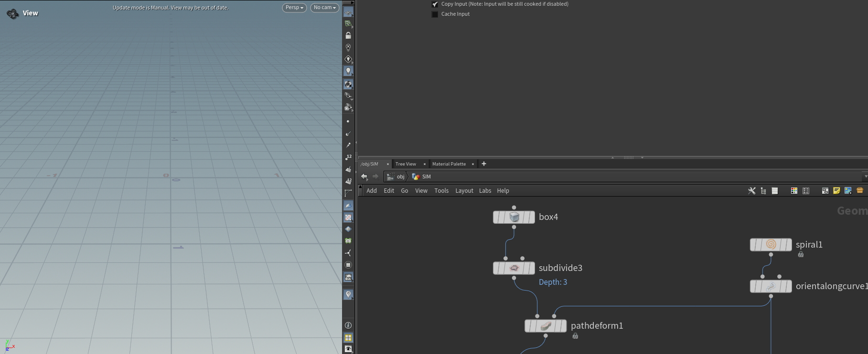Viewport: 868px width, 354px height.
Task: Open the color palette grid icon
Action: click(x=794, y=191)
